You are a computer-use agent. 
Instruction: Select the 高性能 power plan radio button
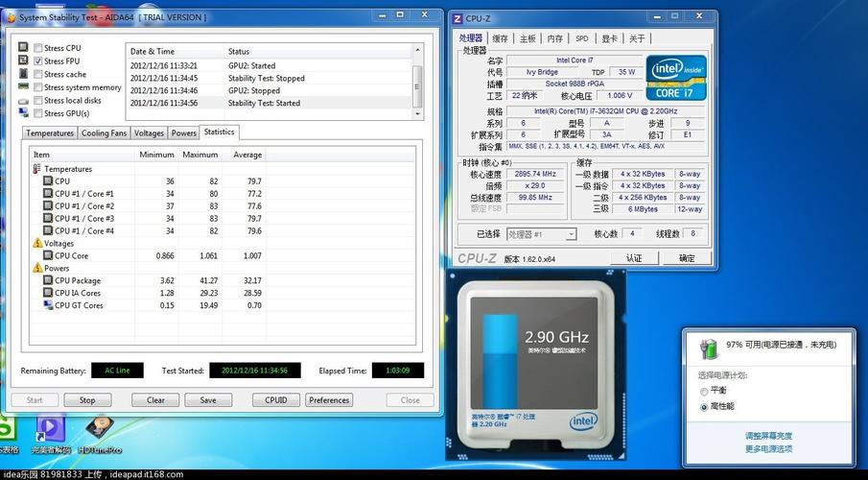click(x=704, y=407)
